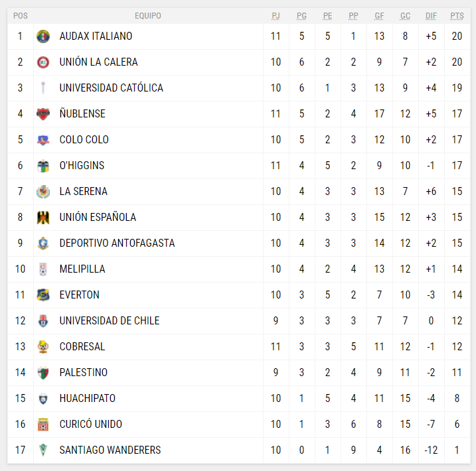The height and width of the screenshot is (471, 476).
Task: Click the O'Higgins team crest
Action: tap(43, 166)
